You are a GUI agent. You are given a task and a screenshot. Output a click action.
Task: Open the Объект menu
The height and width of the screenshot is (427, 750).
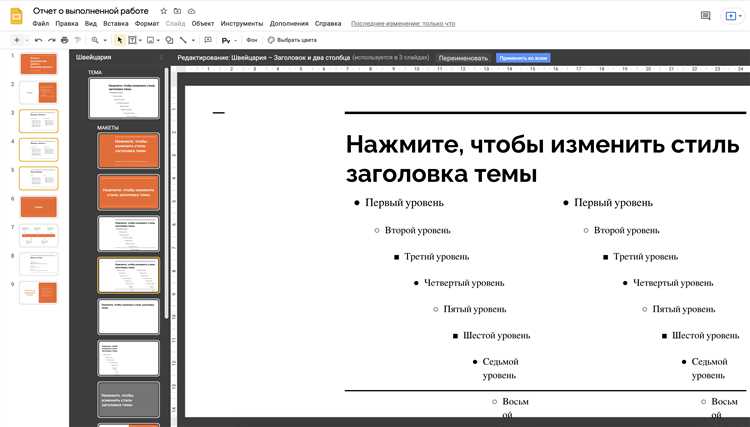coord(203,23)
